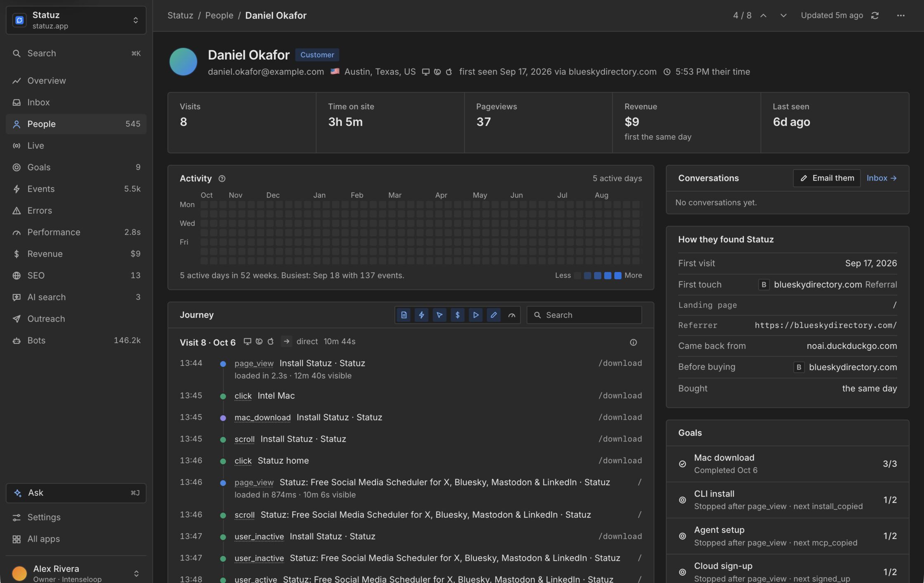Open Errors in the sidebar
The width and height of the screenshot is (924, 583).
pyautogui.click(x=76, y=211)
